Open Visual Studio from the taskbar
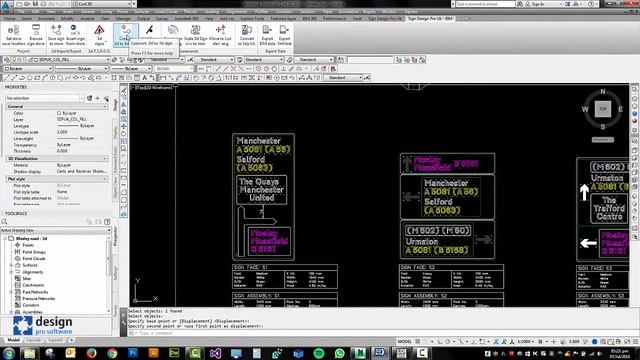This screenshot has width=640, height=360. (x=215, y=353)
